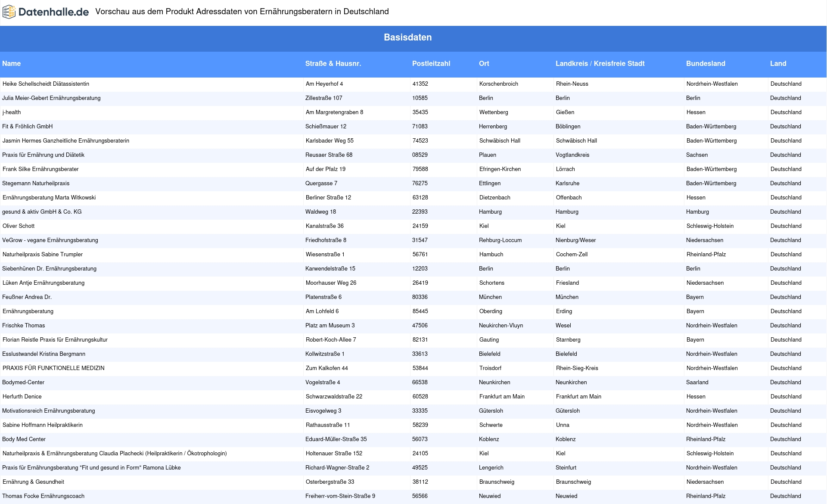
Task: Click Naturheilpraxis & Ernährungsberatung Claudia Plachecki entry
Action: [115, 454]
